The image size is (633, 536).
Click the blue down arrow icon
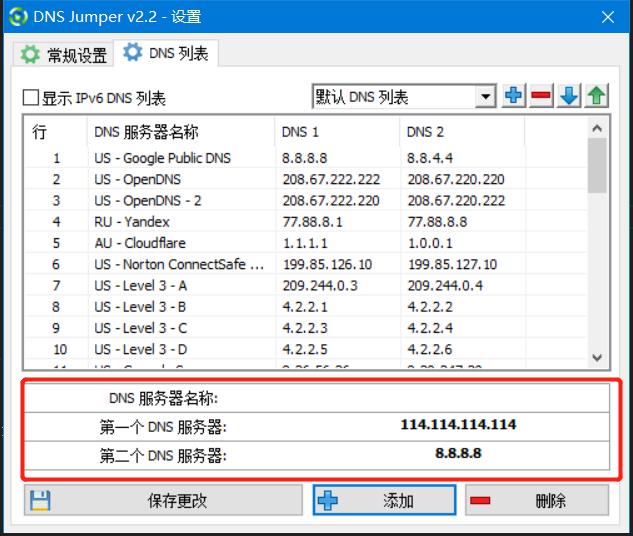(569, 96)
